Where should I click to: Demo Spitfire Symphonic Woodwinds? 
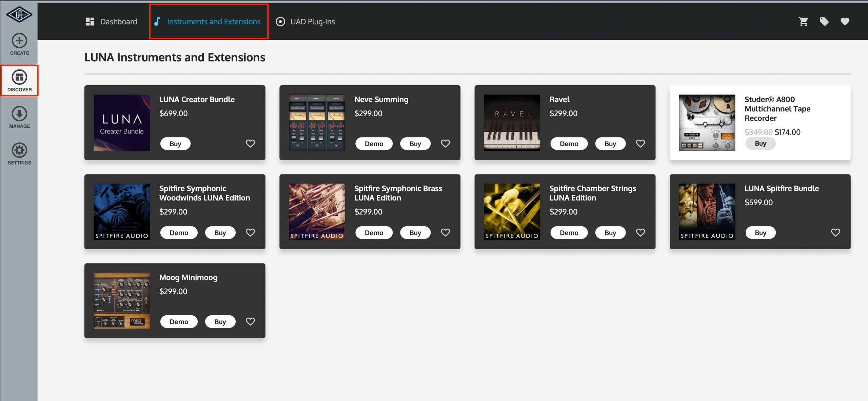pyautogui.click(x=179, y=233)
